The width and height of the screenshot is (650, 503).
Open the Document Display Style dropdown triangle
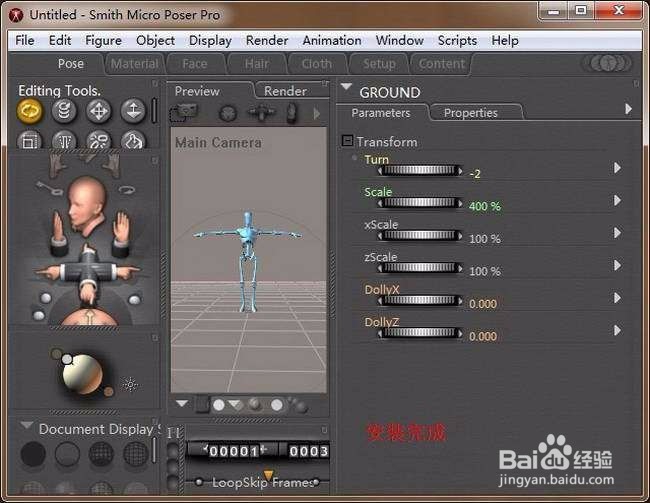27,425
